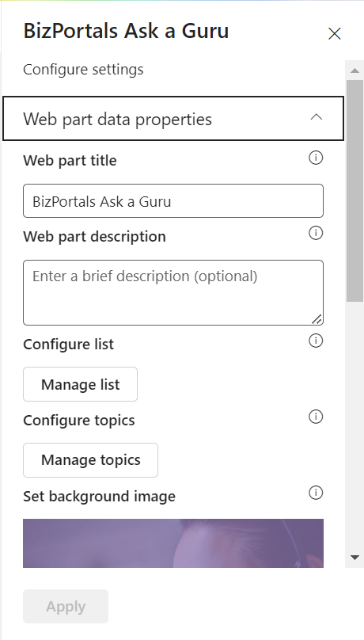Click the description box resize grip
Screen dimensions: 364x640
317,319
